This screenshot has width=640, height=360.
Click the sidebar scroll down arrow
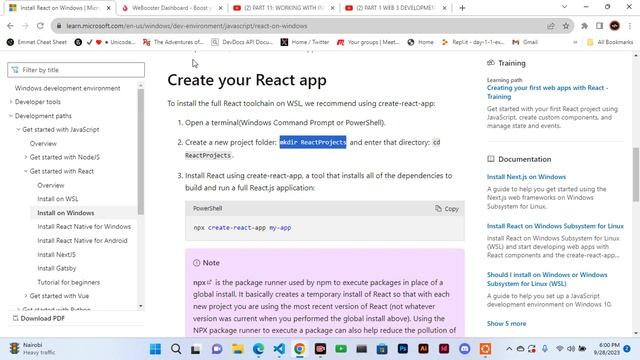point(140,306)
